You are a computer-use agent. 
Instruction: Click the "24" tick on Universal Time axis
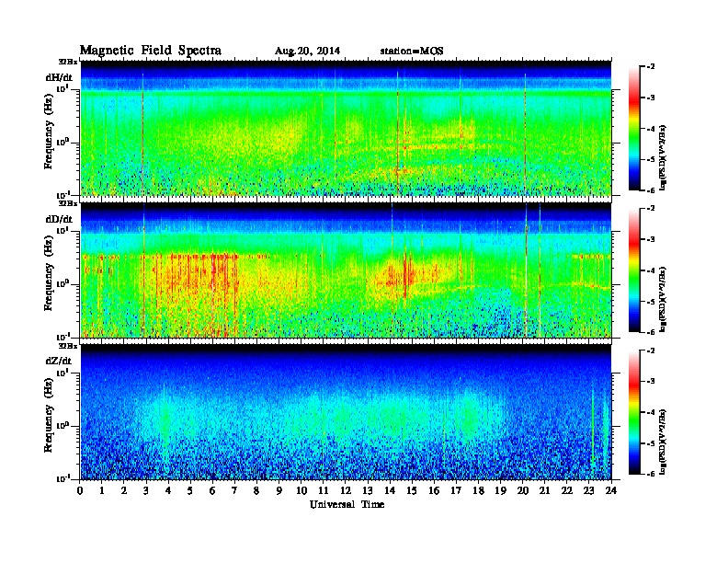pyautogui.click(x=611, y=490)
